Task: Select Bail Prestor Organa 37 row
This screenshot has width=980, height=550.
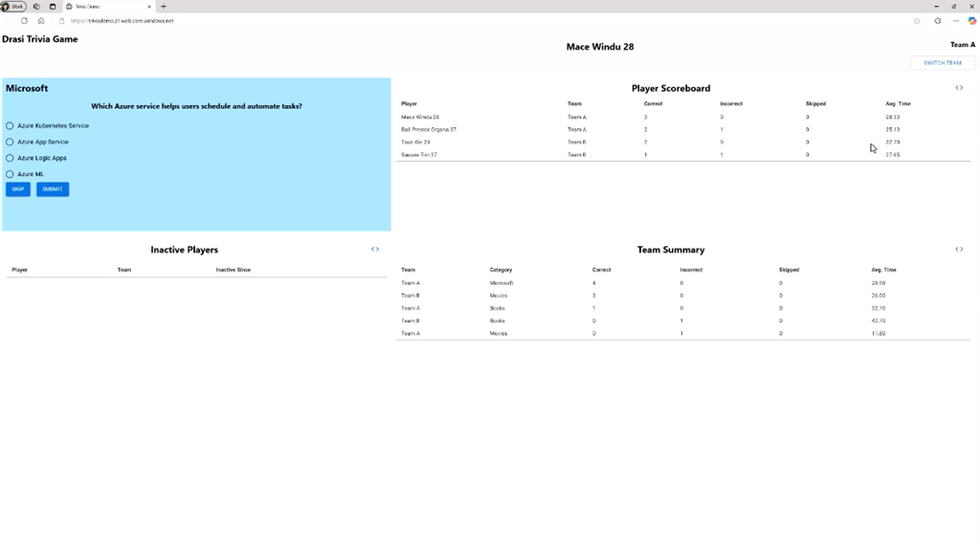Action: (683, 129)
